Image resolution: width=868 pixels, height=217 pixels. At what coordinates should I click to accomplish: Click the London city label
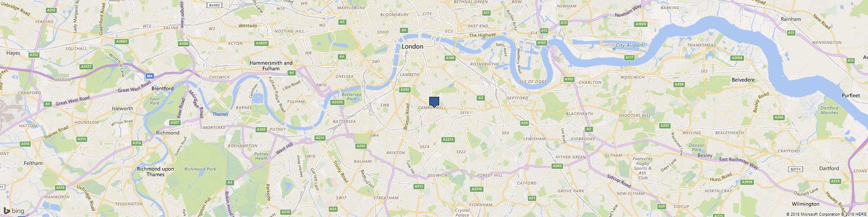412,46
